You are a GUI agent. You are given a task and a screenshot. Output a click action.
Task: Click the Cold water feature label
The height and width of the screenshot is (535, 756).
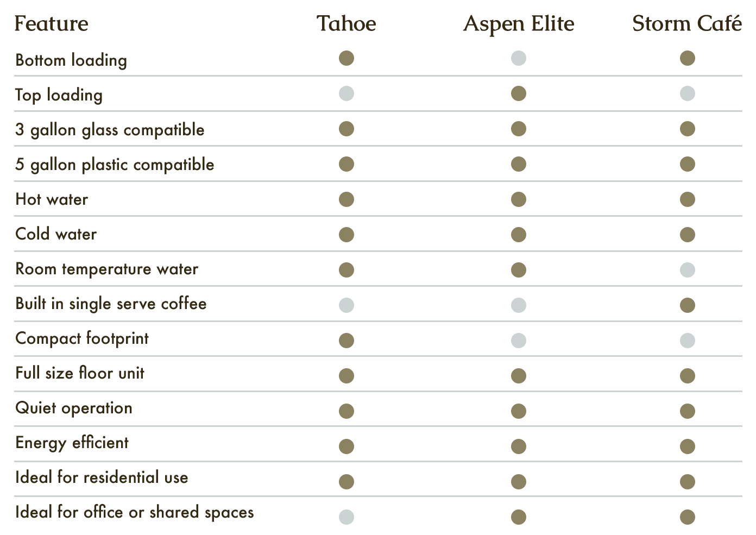[x=56, y=234]
